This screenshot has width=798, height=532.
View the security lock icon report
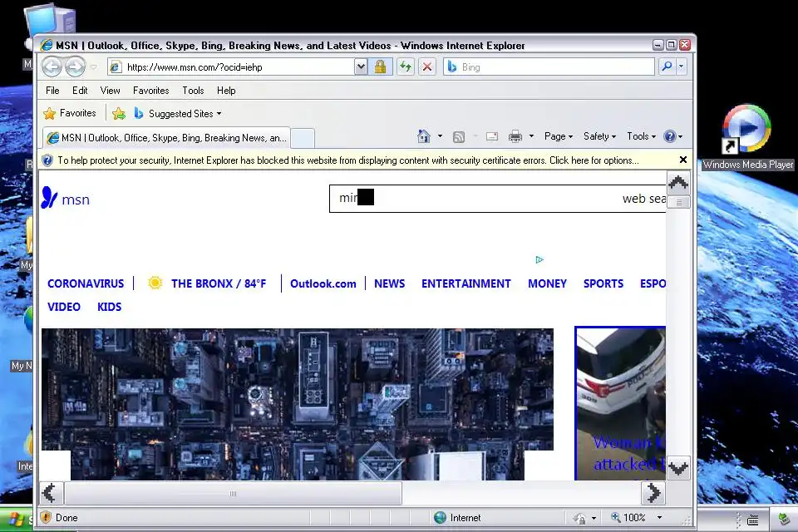tap(380, 66)
